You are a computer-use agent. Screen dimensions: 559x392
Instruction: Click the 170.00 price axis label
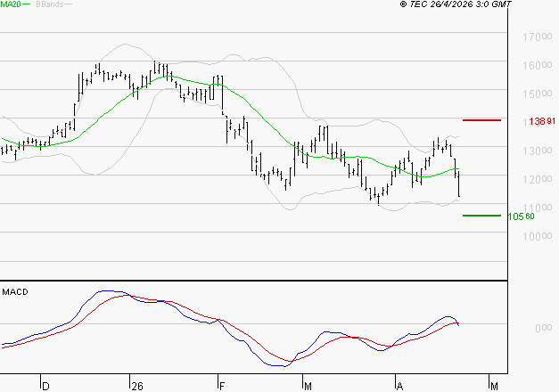click(538, 37)
